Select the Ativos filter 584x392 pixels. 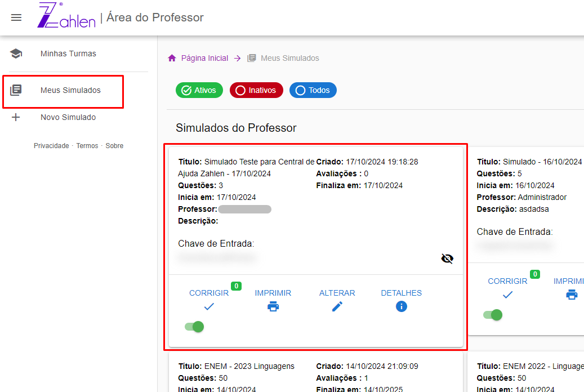point(199,90)
